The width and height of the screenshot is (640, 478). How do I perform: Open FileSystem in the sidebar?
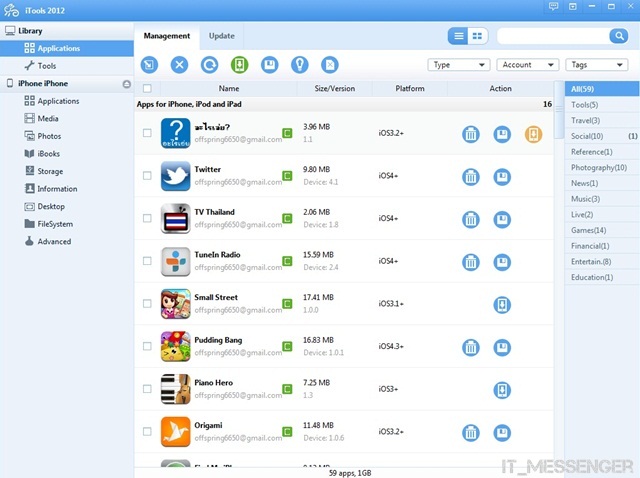pos(67,224)
